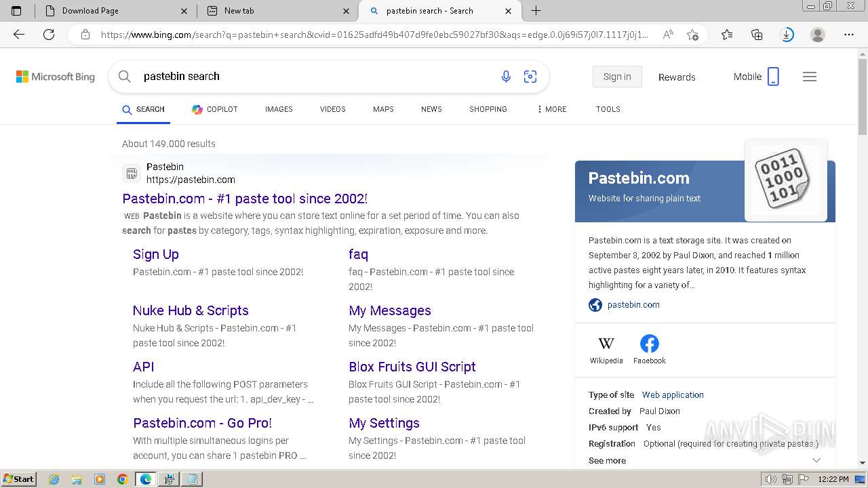Open the API sitelink
868x488 pixels.
tap(144, 367)
